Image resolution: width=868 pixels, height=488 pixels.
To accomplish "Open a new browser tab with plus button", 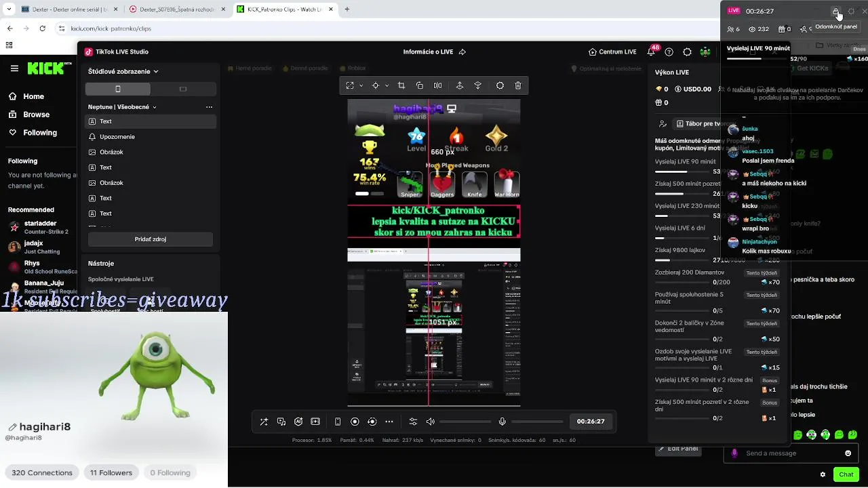I will 347,9.
